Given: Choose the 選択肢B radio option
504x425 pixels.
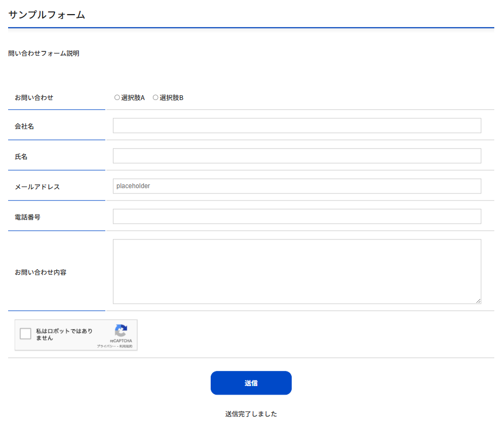Looking at the screenshot, I should (x=156, y=98).
